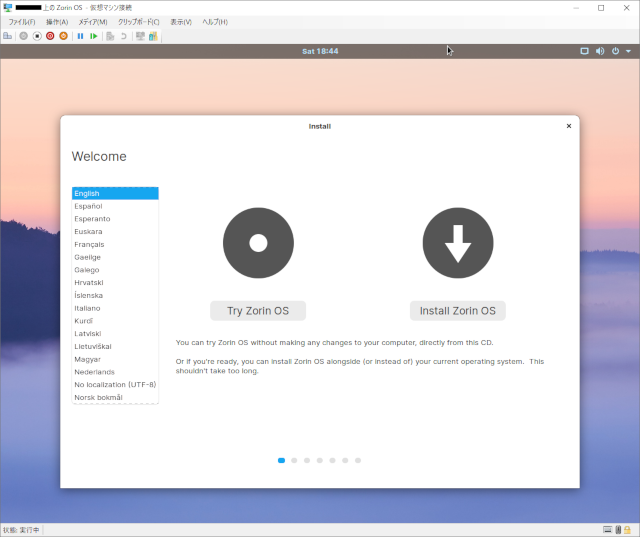Open the 操作(A) menu

57,22
